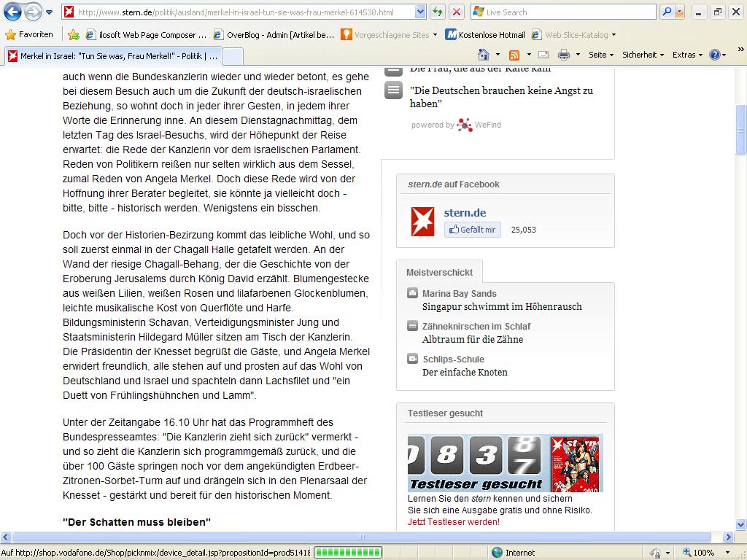Open a new blank tab
The width and height of the screenshot is (747, 560).
(x=233, y=57)
